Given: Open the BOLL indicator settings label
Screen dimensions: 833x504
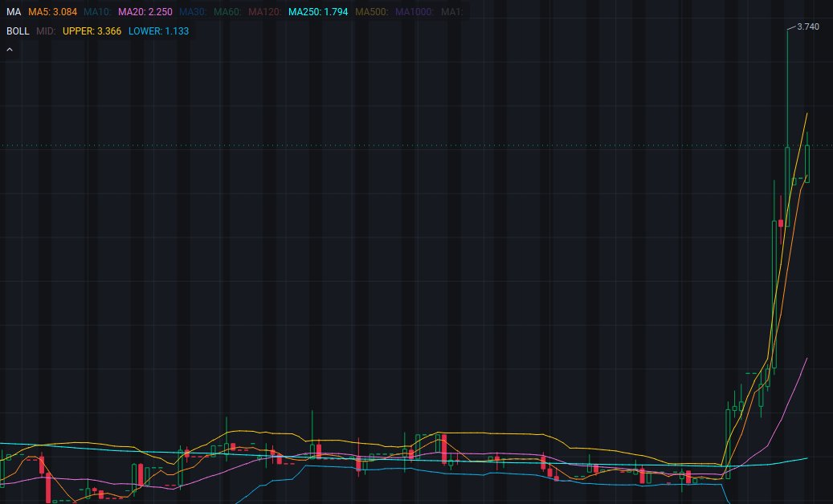Looking at the screenshot, I should click(x=18, y=30).
